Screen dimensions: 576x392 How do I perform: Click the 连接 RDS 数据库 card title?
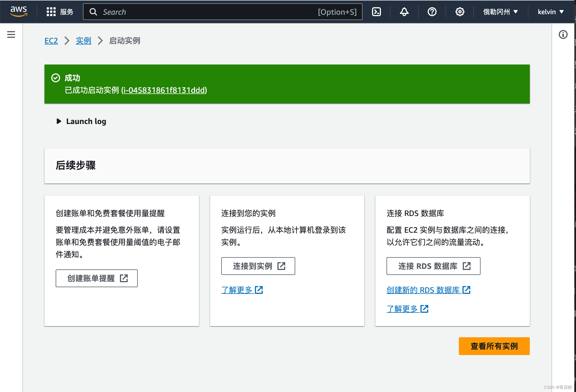(x=415, y=213)
